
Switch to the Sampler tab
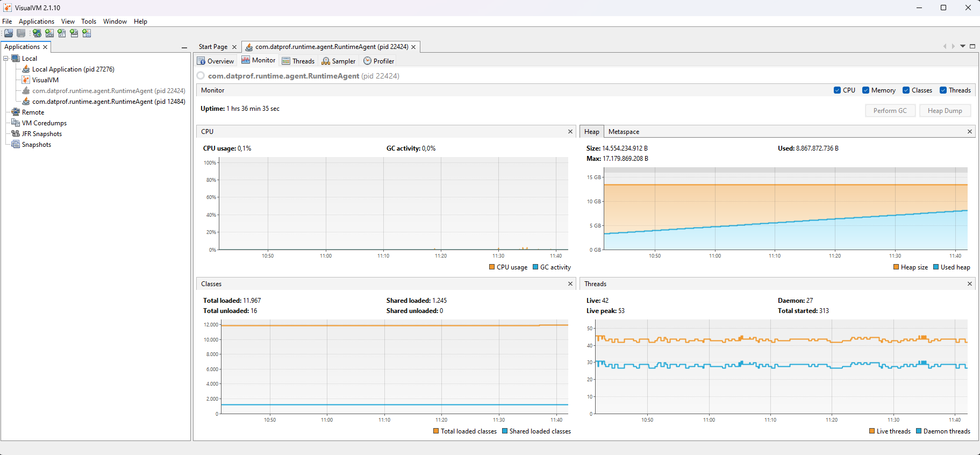point(339,61)
